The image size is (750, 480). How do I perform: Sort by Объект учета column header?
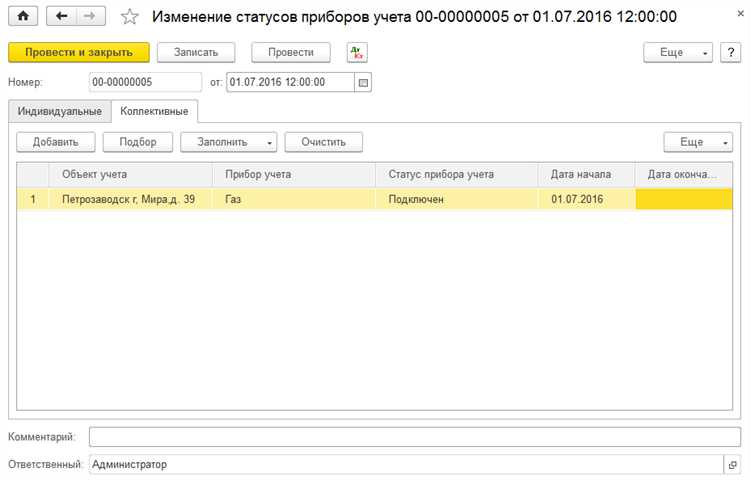pyautogui.click(x=131, y=175)
